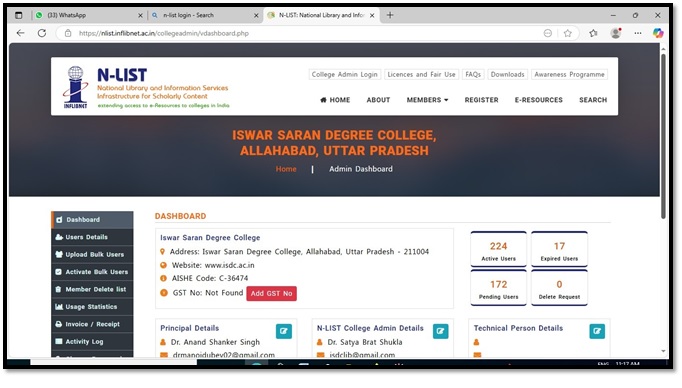Open Awareness Programme link
This screenshot has height=388, width=682.
[569, 74]
